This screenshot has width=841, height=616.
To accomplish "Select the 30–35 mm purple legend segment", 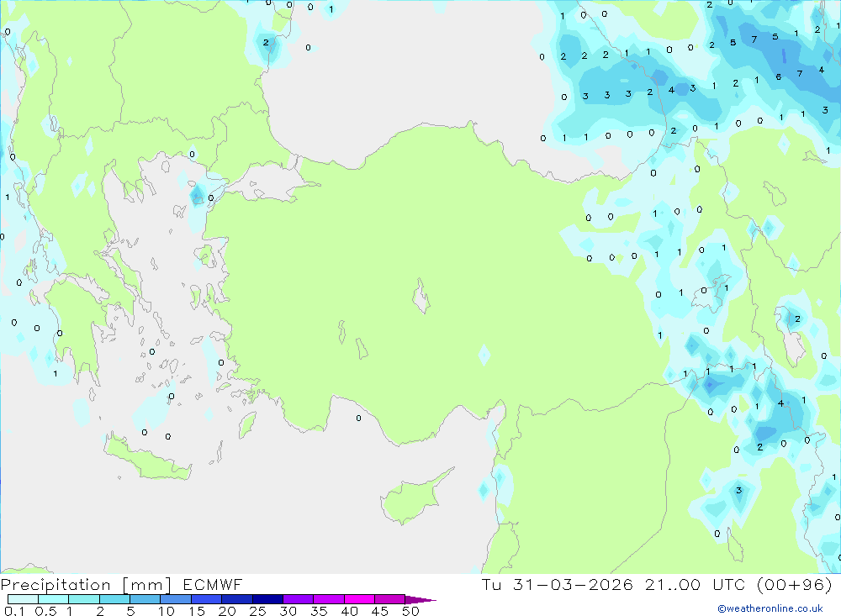I will pyautogui.click(x=298, y=599).
